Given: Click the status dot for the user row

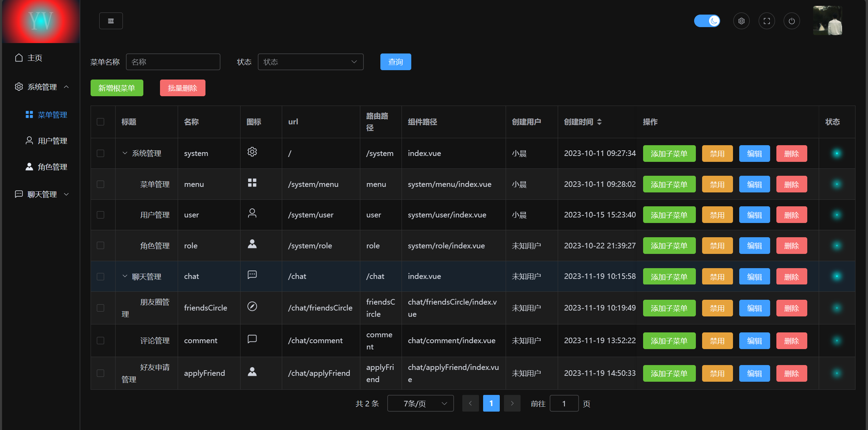Looking at the screenshot, I should click(837, 215).
